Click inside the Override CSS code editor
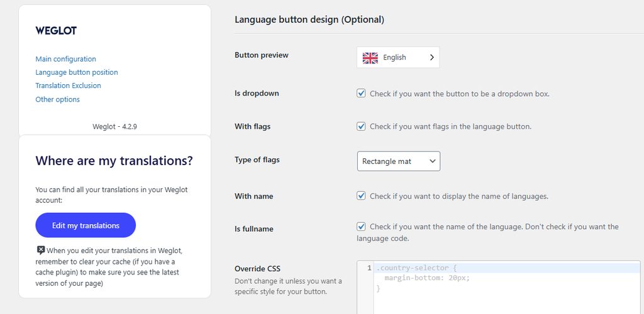644x314 pixels. pos(498,287)
